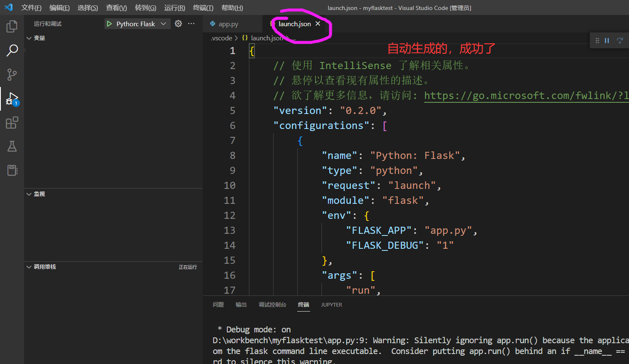Click 正在运行 status in call stack header
This screenshot has width=629, height=364.
[188, 267]
